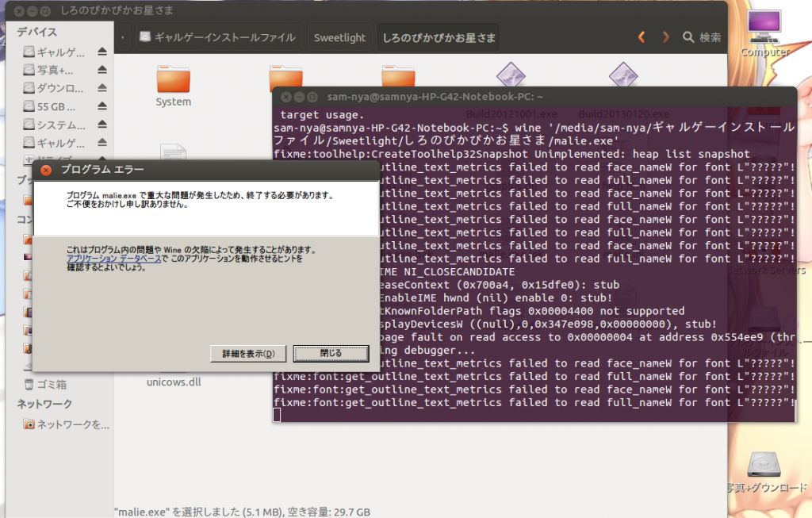
Task: Click the ネットワーク sidebar heading
Action: click(44, 404)
